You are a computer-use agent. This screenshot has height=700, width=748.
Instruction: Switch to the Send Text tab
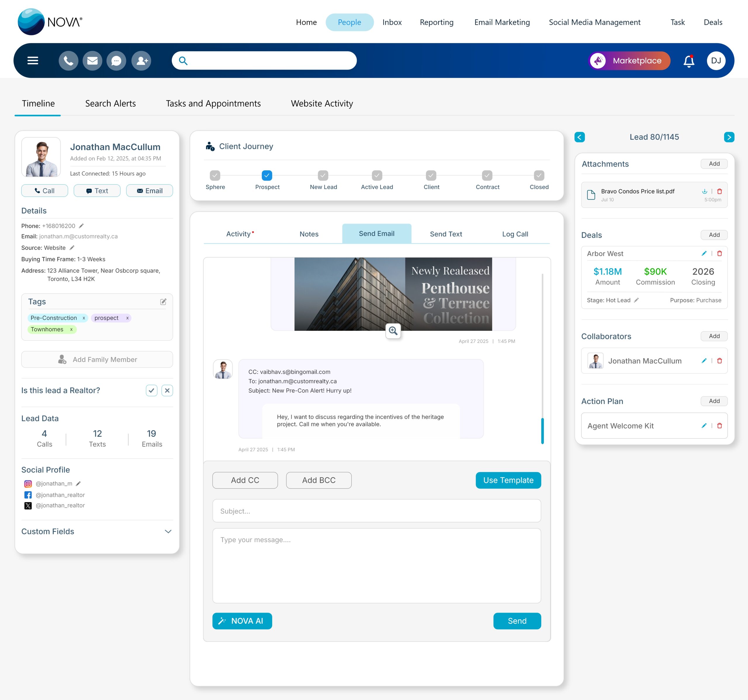(446, 234)
